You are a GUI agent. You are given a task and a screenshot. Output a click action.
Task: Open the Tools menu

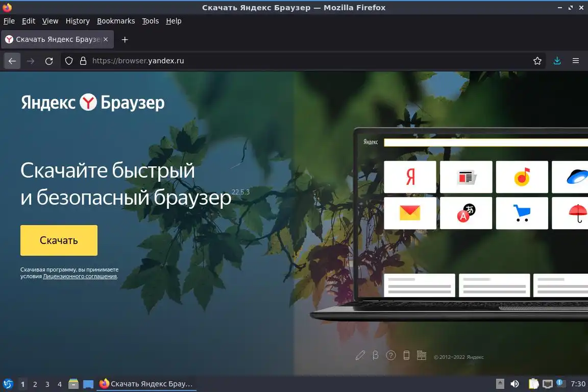coord(151,21)
